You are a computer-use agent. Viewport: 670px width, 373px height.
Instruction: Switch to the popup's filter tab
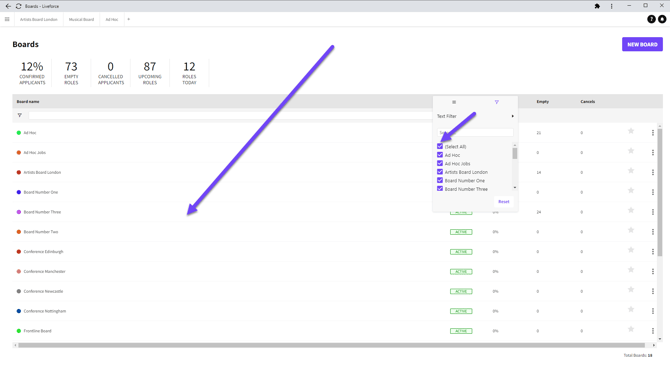(497, 102)
